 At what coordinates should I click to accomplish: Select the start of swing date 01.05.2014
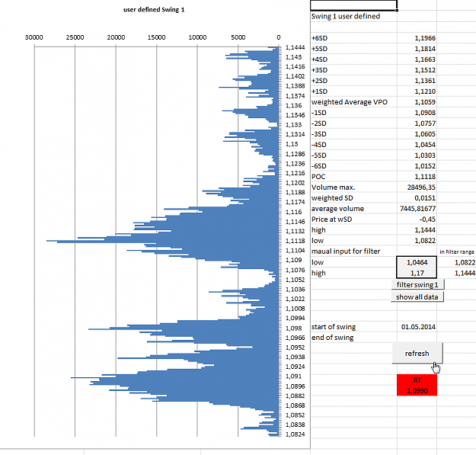(418, 327)
